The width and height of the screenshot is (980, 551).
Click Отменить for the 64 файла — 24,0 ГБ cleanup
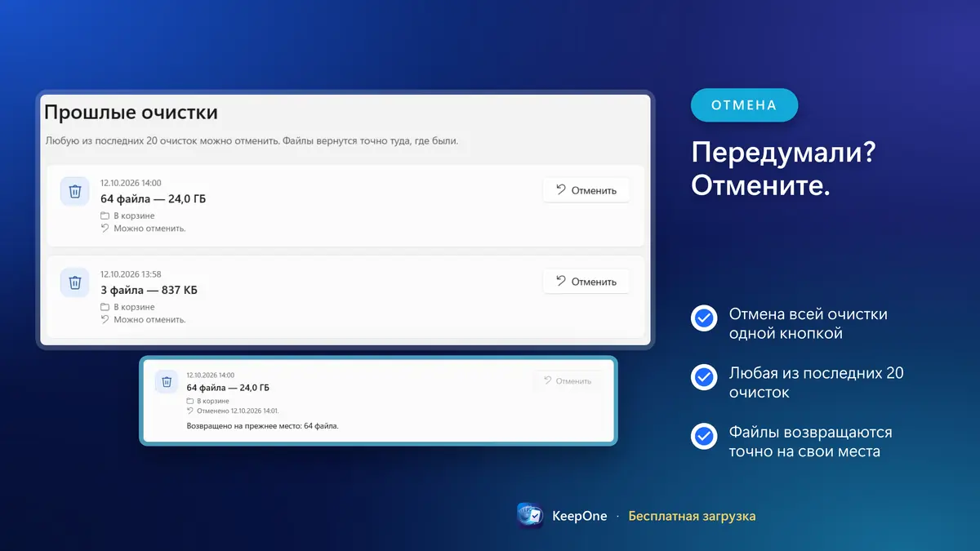point(586,190)
